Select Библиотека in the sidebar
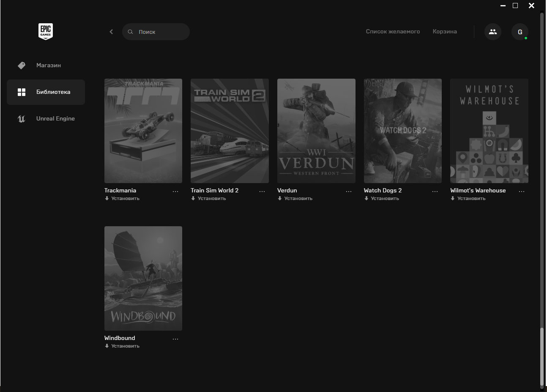Viewport: 547px width, 392px height. pyautogui.click(x=46, y=92)
